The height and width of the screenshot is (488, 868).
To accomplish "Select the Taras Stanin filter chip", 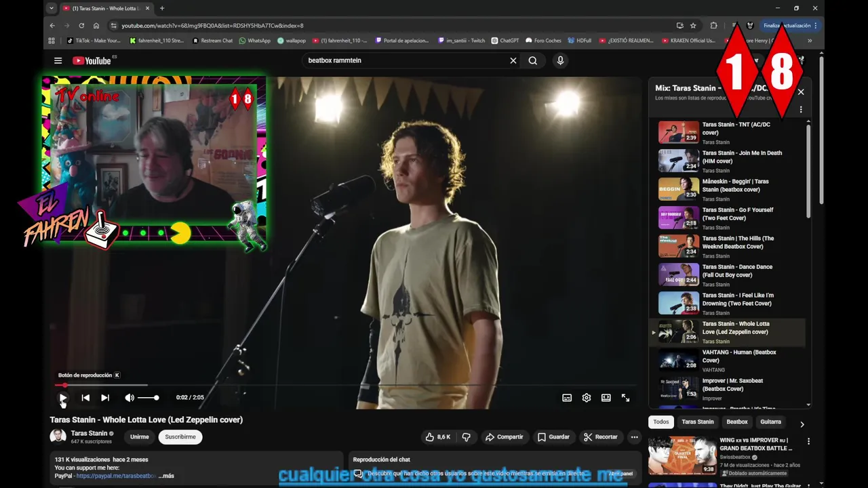I will point(698,422).
